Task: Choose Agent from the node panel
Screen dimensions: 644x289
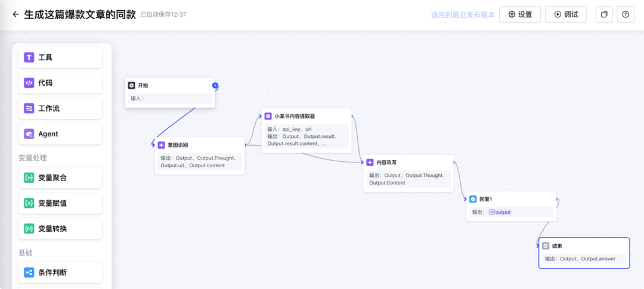Action: point(60,134)
